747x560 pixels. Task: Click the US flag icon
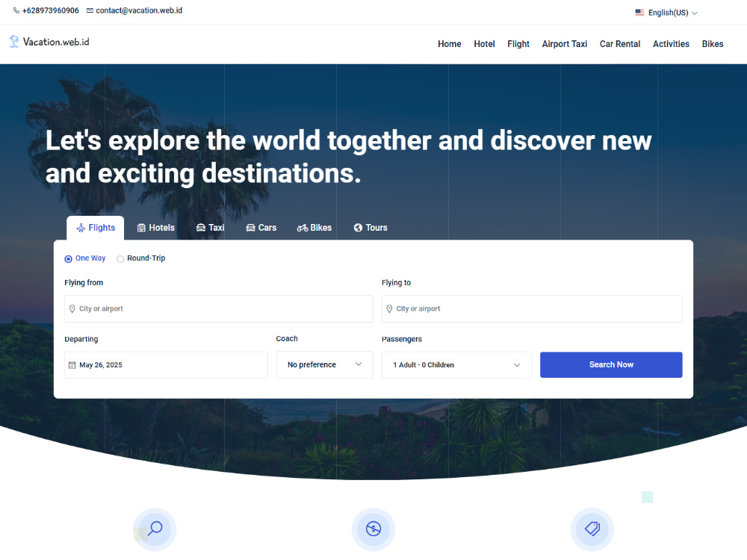click(x=639, y=13)
